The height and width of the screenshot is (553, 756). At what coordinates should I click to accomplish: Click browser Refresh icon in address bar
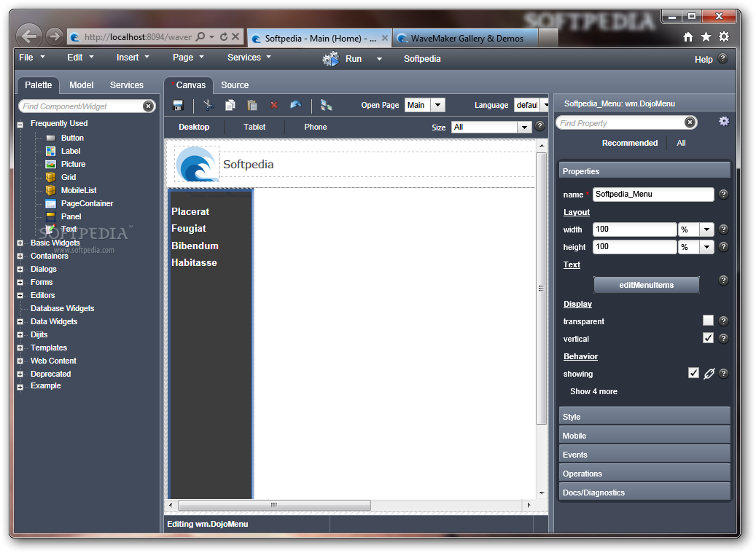click(x=224, y=36)
